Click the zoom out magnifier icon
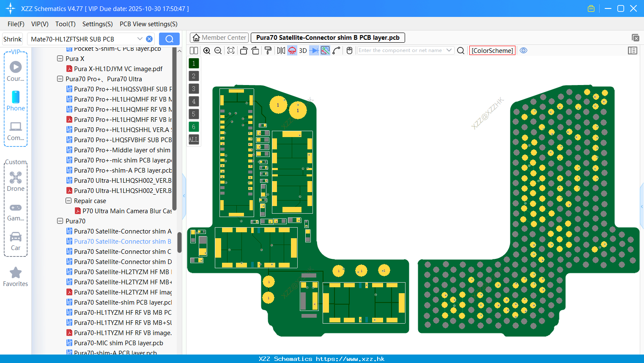This screenshot has height=363, width=644. pos(218,50)
